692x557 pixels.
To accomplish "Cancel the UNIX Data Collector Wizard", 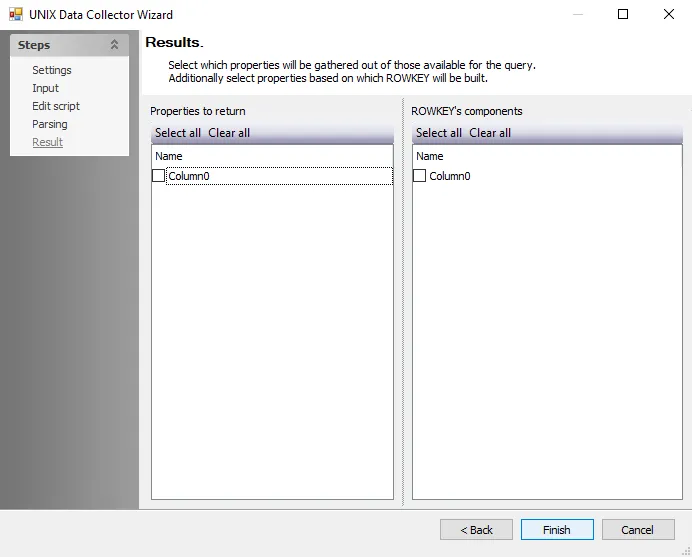I will [x=638, y=530].
